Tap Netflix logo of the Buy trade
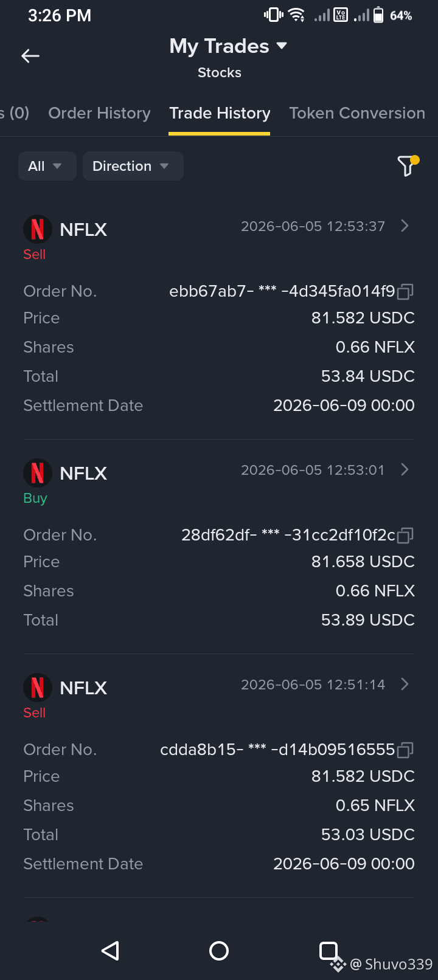The height and width of the screenshot is (980, 438). point(38,473)
